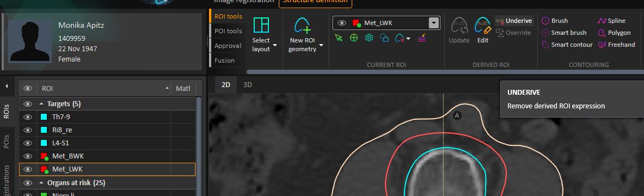Select the L4-S1 row in list
This screenshot has width=644, height=196.
pyautogui.click(x=107, y=143)
